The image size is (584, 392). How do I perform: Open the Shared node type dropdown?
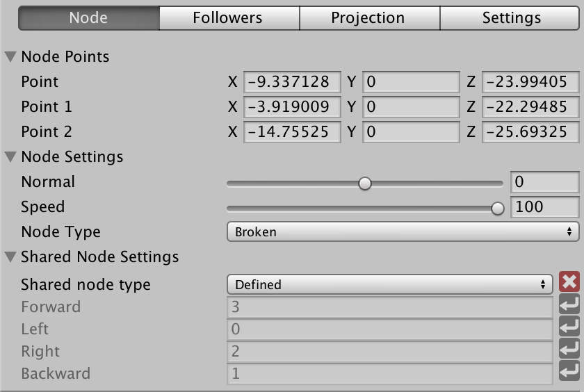tap(390, 284)
